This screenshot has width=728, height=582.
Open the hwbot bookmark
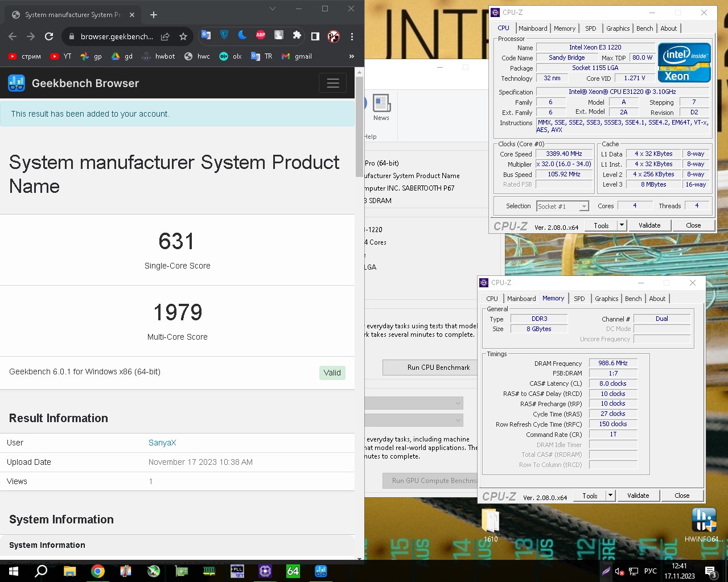[x=158, y=56]
